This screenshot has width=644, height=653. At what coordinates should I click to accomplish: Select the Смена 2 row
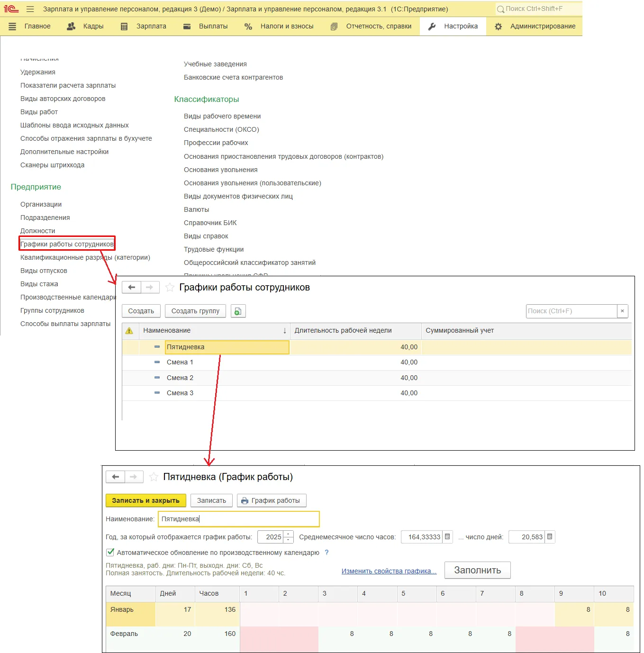(377, 378)
